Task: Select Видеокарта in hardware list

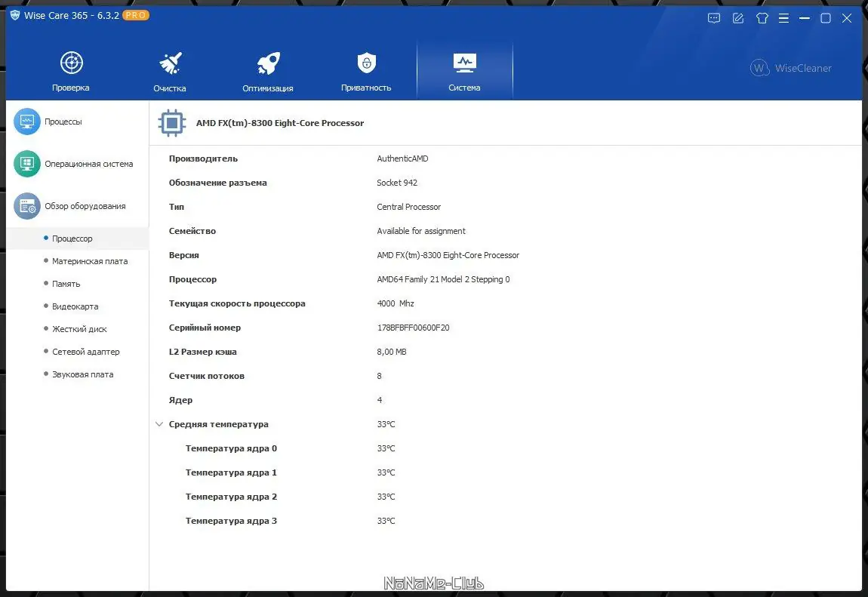Action: [x=75, y=306]
